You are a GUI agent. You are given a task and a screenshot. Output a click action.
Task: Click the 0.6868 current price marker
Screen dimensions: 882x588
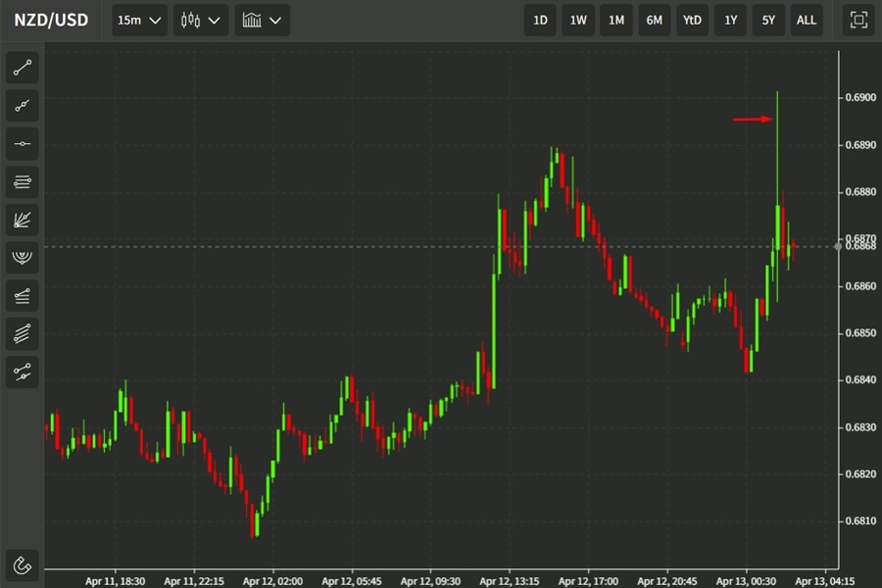857,246
